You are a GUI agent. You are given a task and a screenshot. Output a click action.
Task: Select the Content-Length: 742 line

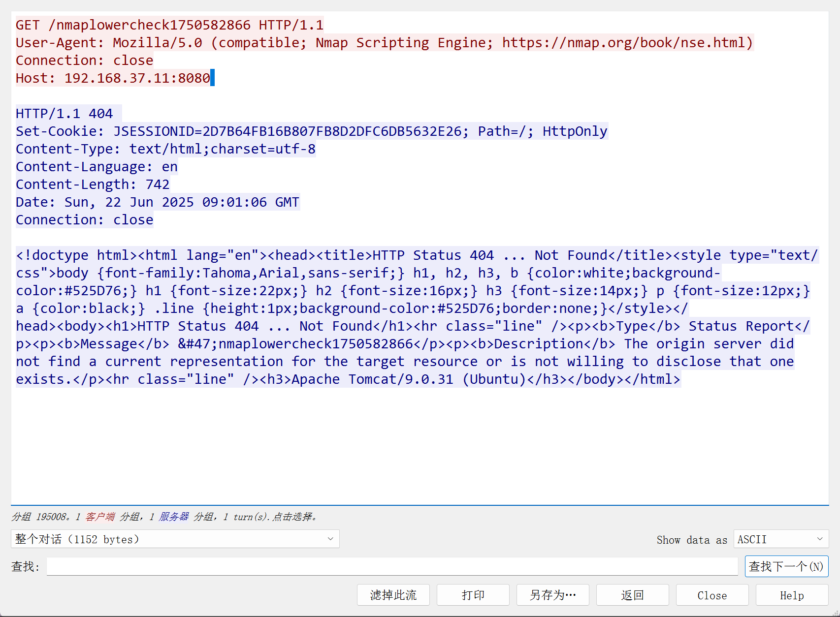click(93, 185)
